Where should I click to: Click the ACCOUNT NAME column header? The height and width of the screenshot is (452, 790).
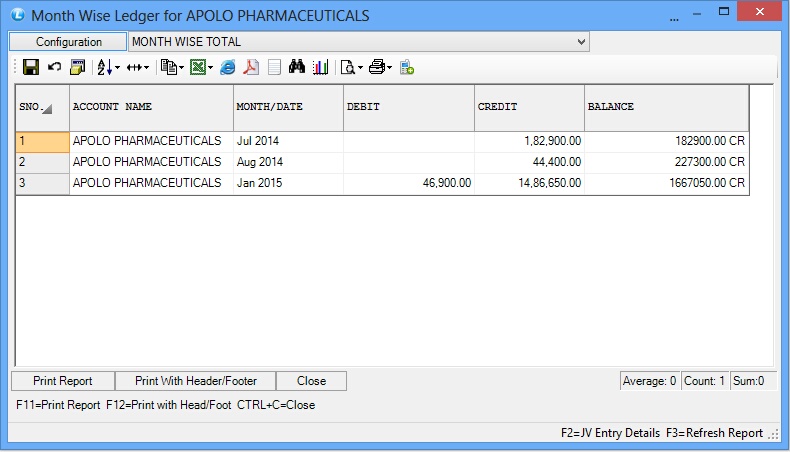pyautogui.click(x=151, y=107)
